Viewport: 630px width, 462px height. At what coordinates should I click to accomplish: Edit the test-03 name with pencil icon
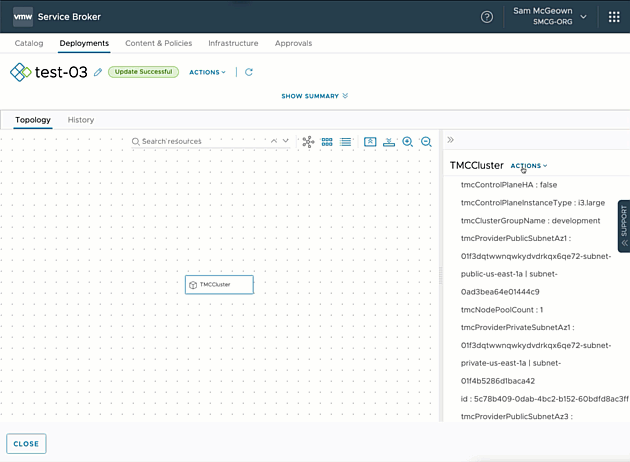point(98,72)
